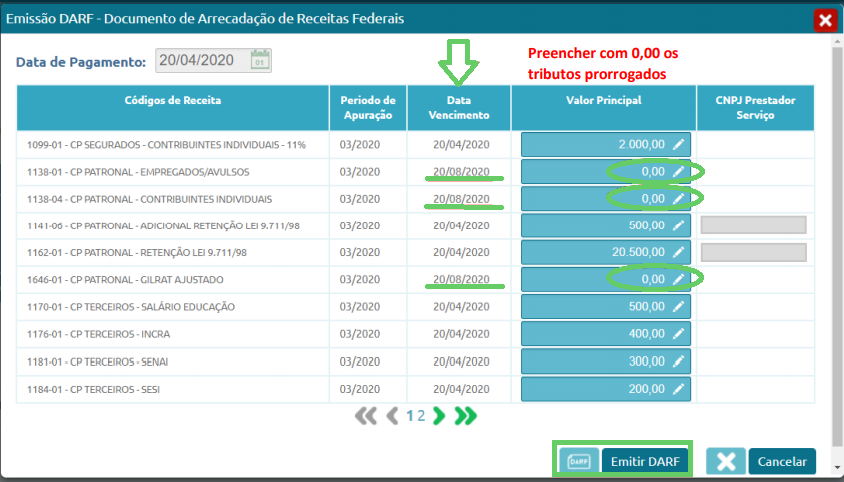Click the Periodo de Apuração header
Image resolution: width=844 pixels, height=482 pixels.
click(368, 108)
